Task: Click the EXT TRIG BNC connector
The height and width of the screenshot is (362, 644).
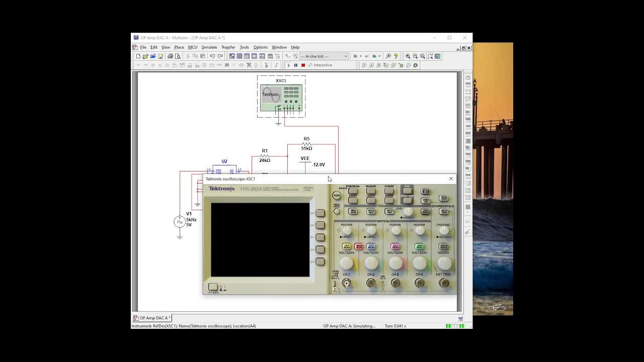Action: [x=444, y=284]
